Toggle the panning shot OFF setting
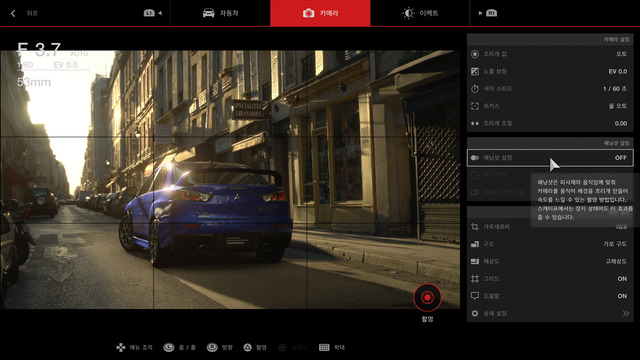 coord(550,158)
